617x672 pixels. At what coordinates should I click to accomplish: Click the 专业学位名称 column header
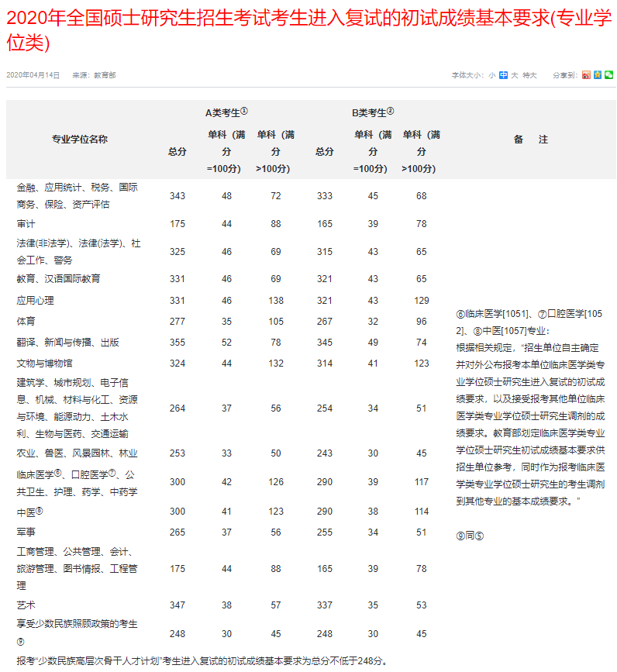pyautogui.click(x=79, y=140)
